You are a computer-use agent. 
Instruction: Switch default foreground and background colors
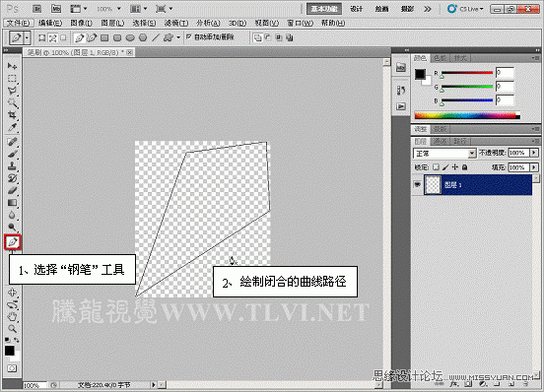click(x=17, y=340)
